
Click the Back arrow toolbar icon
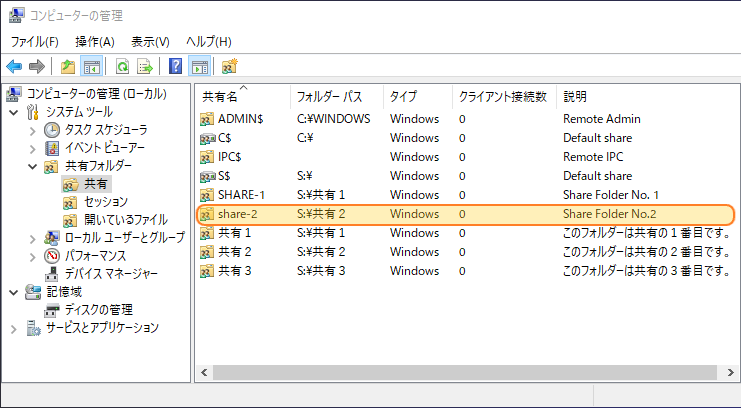[x=14, y=67]
